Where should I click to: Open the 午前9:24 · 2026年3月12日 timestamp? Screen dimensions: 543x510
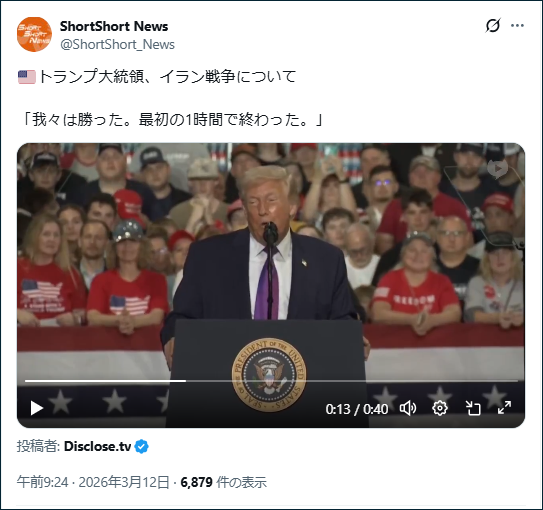coord(93,482)
